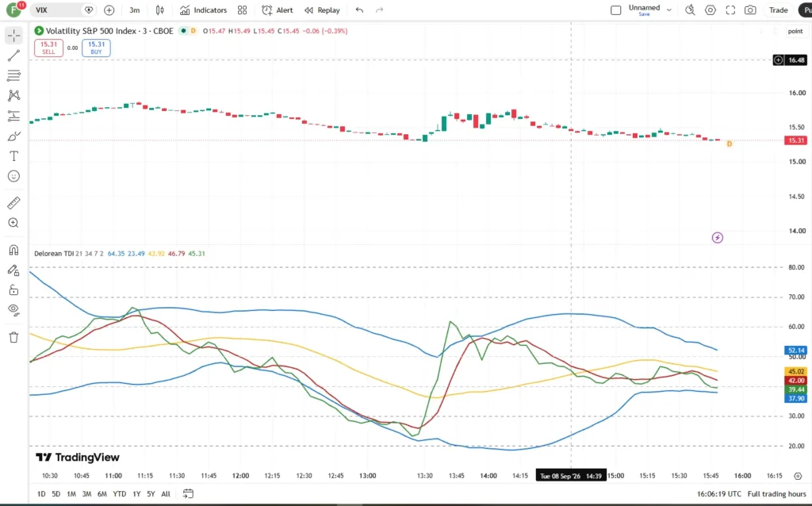Start bar Replay mode

pos(322,10)
